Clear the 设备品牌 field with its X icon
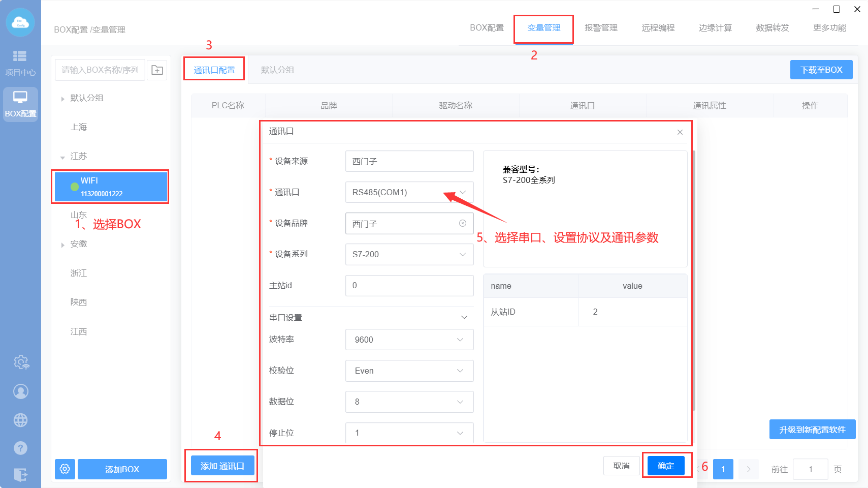The width and height of the screenshot is (868, 488). pyautogui.click(x=463, y=223)
